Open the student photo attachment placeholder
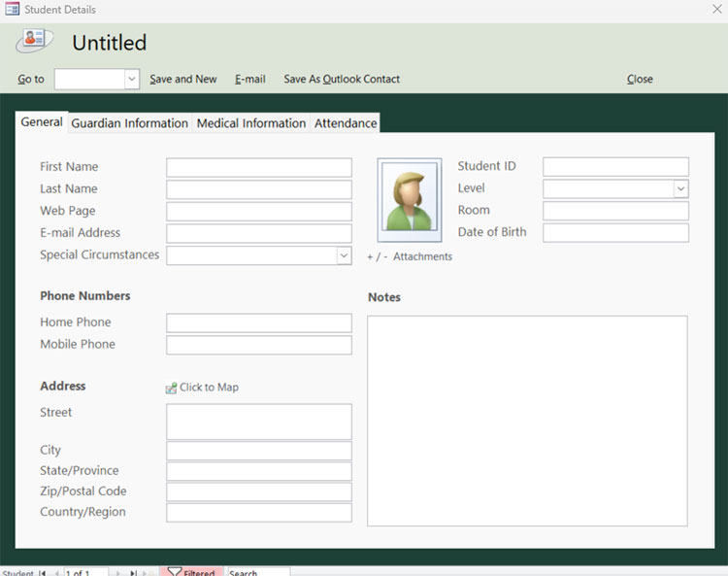The height and width of the screenshot is (576, 728). (x=409, y=200)
